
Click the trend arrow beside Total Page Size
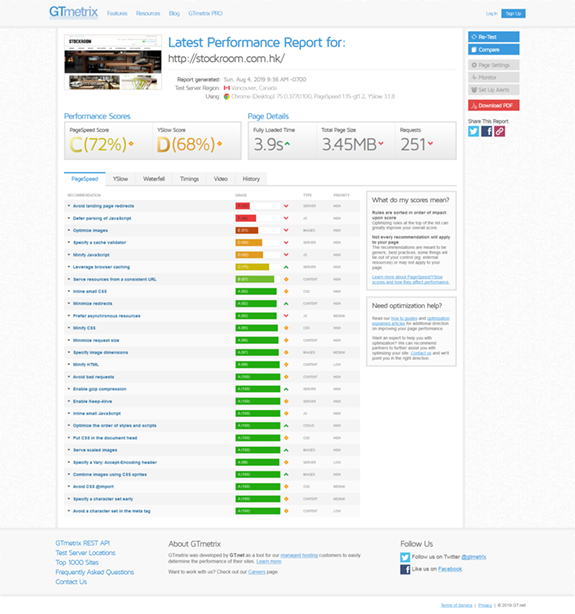click(x=381, y=144)
